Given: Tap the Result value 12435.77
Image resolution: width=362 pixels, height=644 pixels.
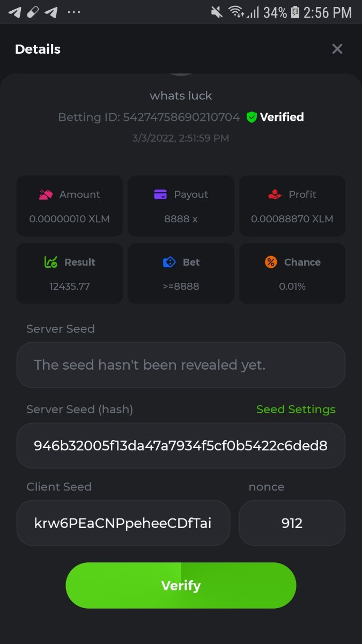Looking at the screenshot, I should pos(69,287).
